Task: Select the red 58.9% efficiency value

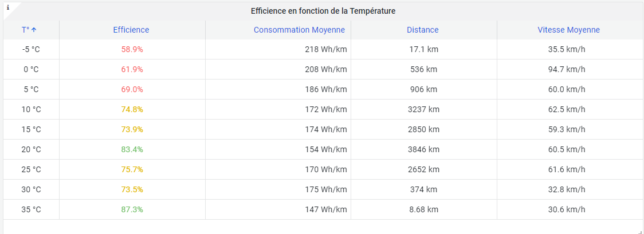Action: [132, 49]
